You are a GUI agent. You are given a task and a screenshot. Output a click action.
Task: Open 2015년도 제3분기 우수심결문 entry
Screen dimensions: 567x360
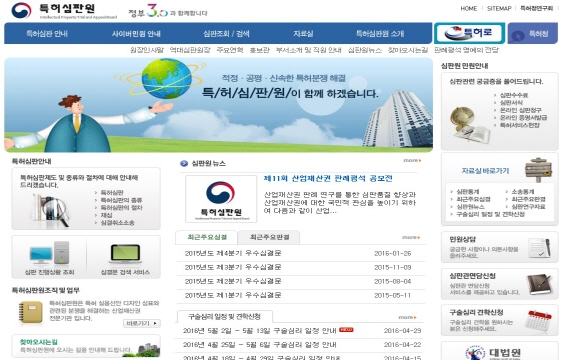click(233, 267)
